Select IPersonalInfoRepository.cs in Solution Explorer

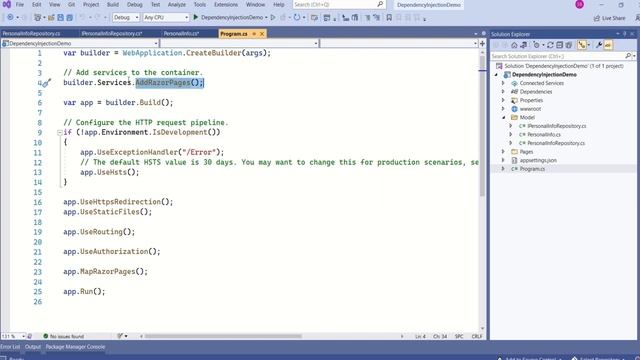(556, 126)
